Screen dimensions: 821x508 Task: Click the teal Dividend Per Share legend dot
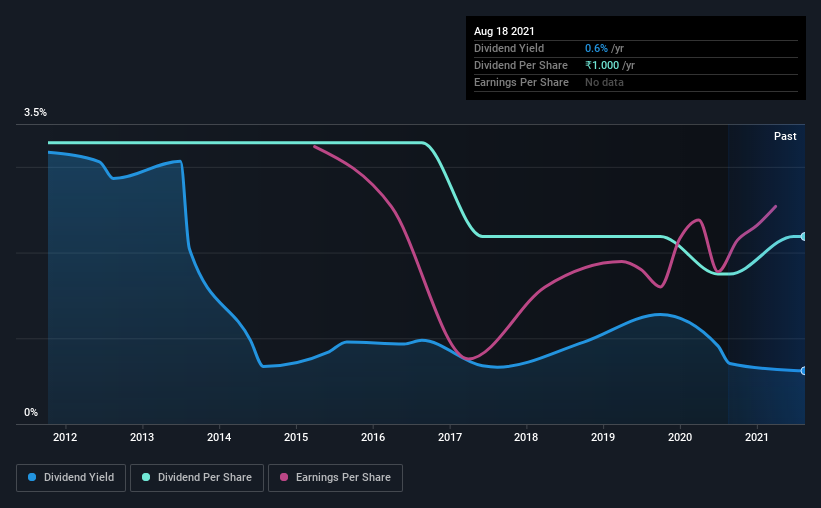pyautogui.click(x=146, y=477)
